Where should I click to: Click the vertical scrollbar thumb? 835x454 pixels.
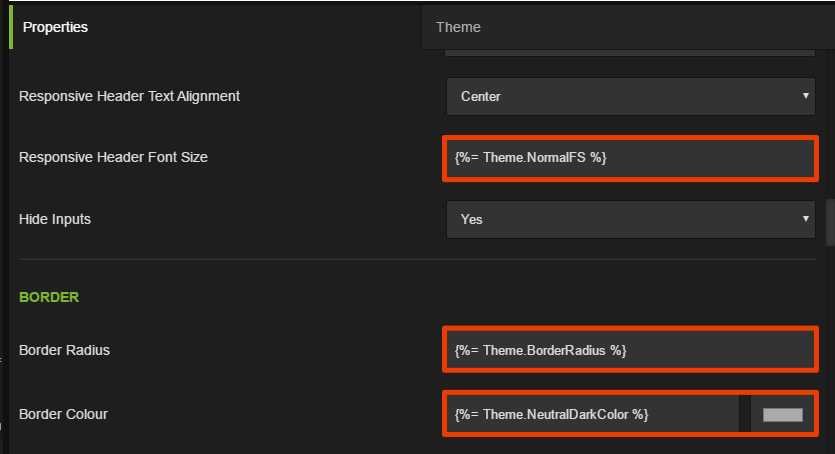pyautogui.click(x=830, y=222)
